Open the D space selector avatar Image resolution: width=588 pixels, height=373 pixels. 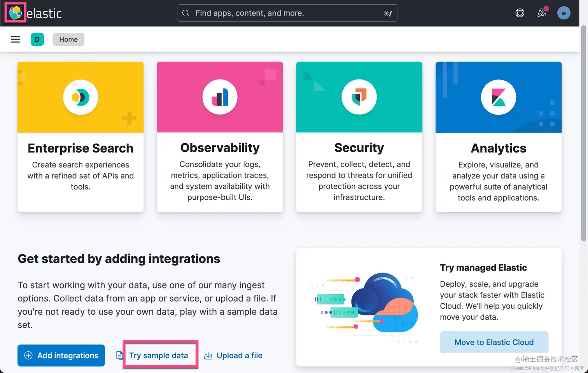tap(37, 39)
